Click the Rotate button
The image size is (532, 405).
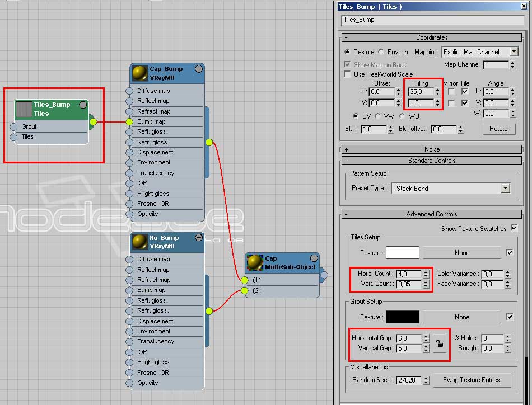(498, 129)
